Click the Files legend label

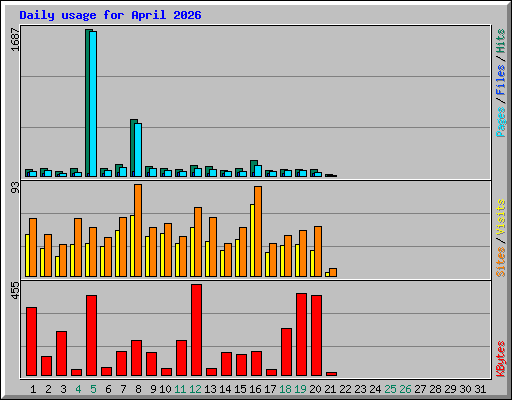click(x=501, y=80)
